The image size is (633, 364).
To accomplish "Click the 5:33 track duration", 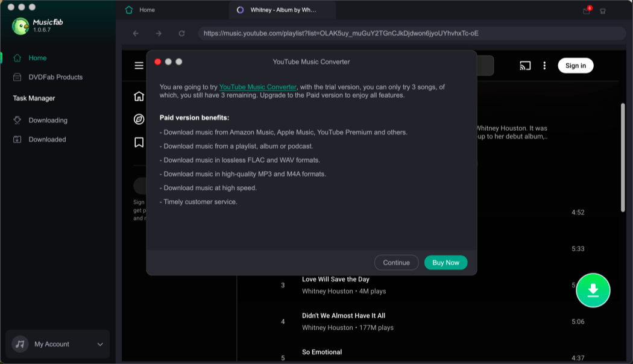I will pos(578,248).
